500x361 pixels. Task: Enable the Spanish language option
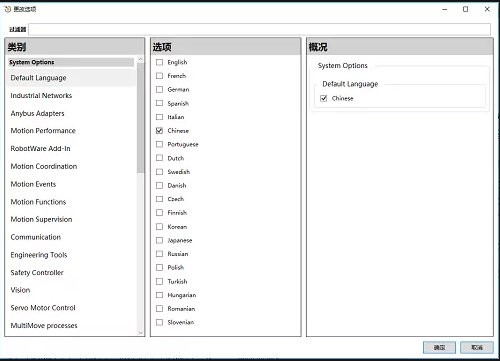pos(160,103)
